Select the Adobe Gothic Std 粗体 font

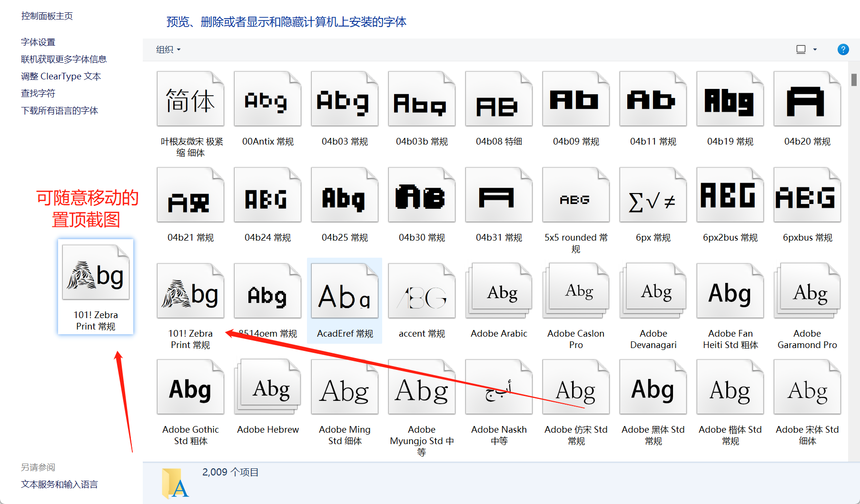[x=190, y=387]
